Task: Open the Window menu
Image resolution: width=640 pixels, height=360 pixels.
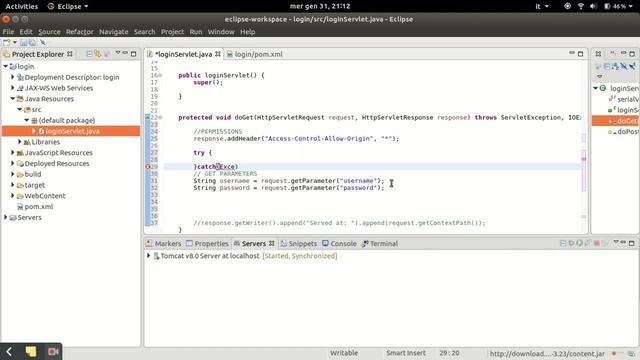Action: coord(221,32)
